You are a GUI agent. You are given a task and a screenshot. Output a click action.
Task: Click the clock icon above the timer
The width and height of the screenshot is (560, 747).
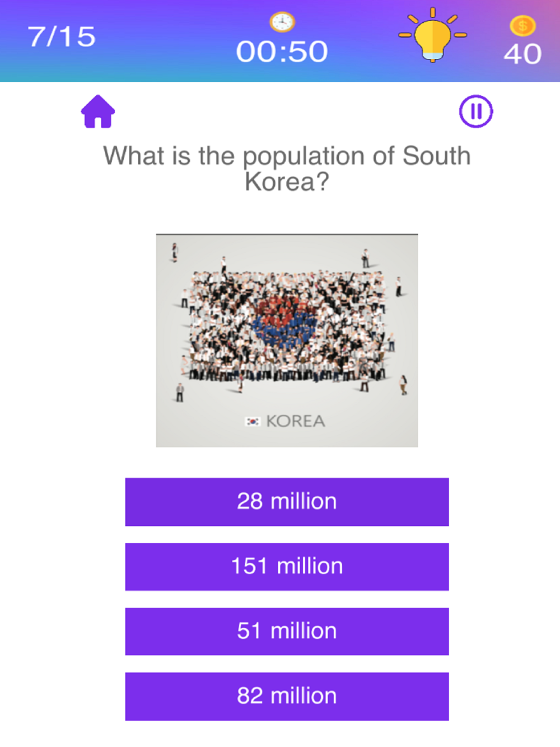(x=282, y=22)
